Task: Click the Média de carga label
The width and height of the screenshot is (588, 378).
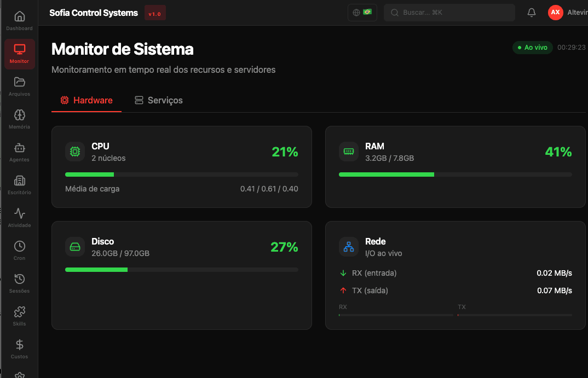Action: click(92, 189)
